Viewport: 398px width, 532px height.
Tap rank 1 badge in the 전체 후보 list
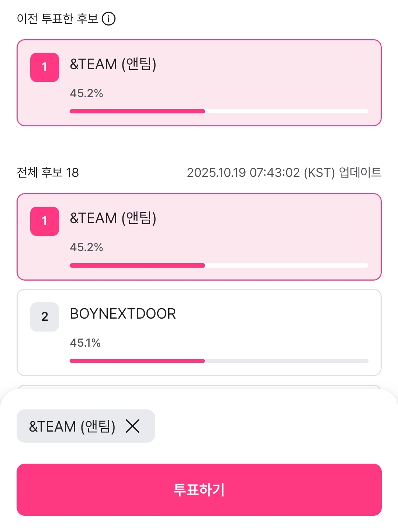pos(45,221)
